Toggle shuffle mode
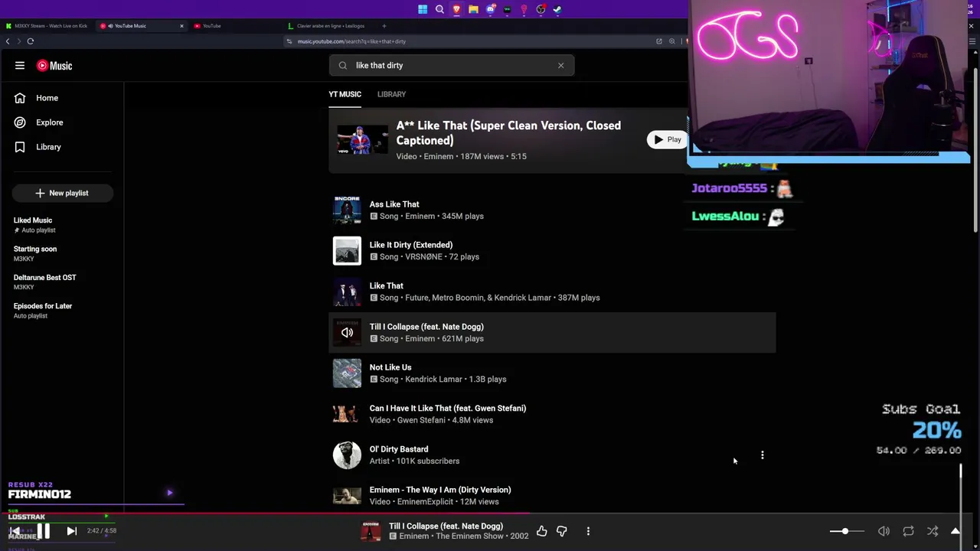Image resolution: width=980 pixels, height=551 pixels. pyautogui.click(x=933, y=531)
